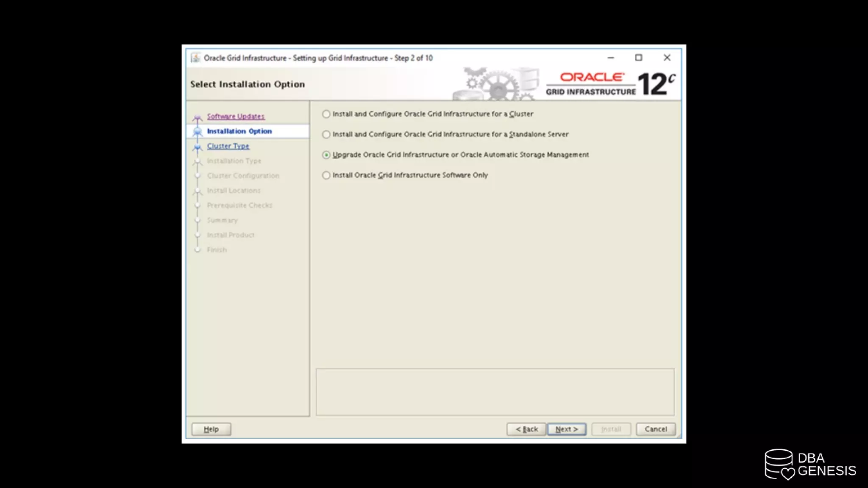Screen dimensions: 868x488
Task: Click the Oracle 12c Grid Infrastructure logo
Action: pos(610,84)
